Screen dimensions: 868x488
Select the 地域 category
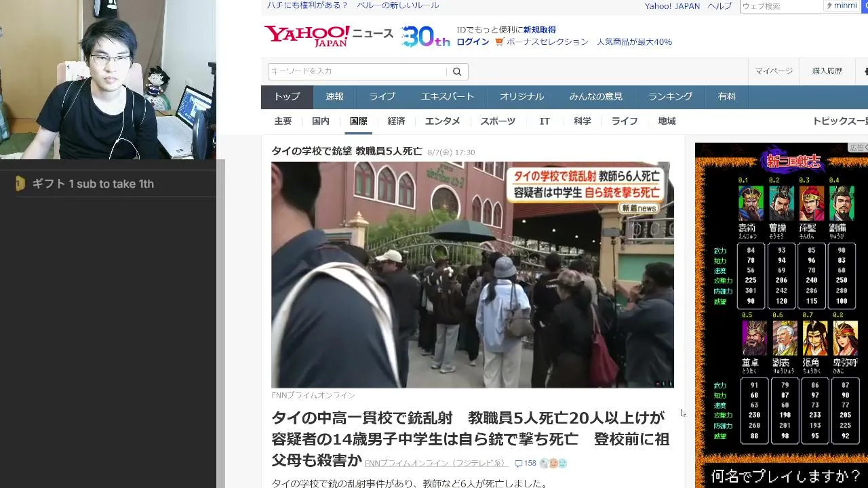[667, 121]
